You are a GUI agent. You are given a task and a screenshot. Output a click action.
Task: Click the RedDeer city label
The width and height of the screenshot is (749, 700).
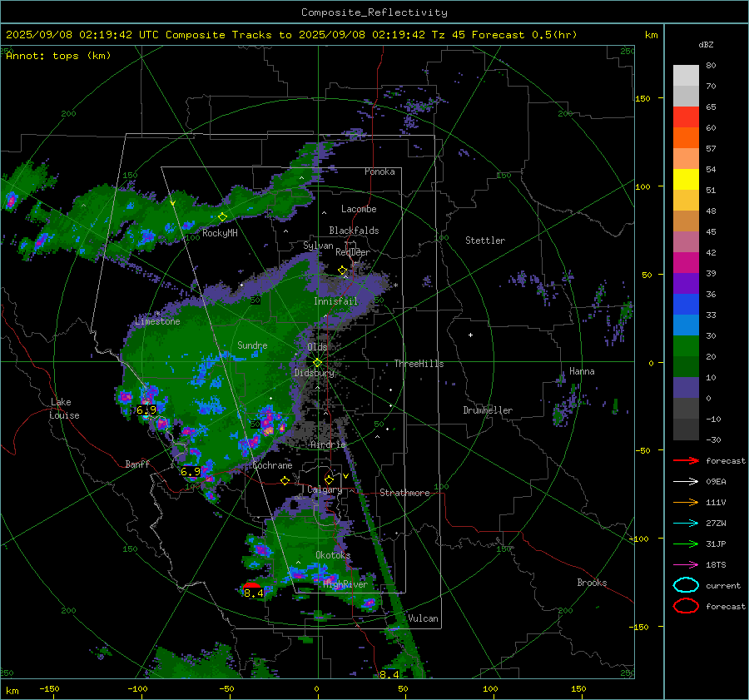pyautogui.click(x=353, y=252)
